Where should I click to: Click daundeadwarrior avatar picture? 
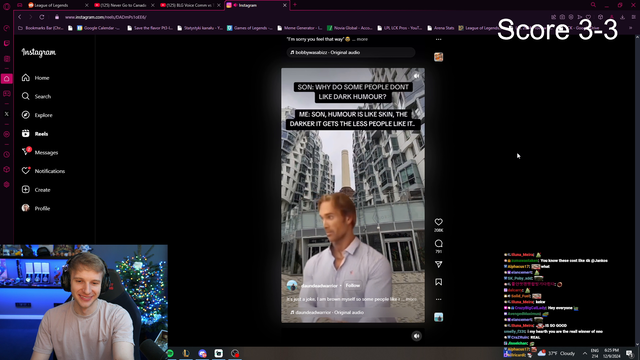click(x=292, y=286)
